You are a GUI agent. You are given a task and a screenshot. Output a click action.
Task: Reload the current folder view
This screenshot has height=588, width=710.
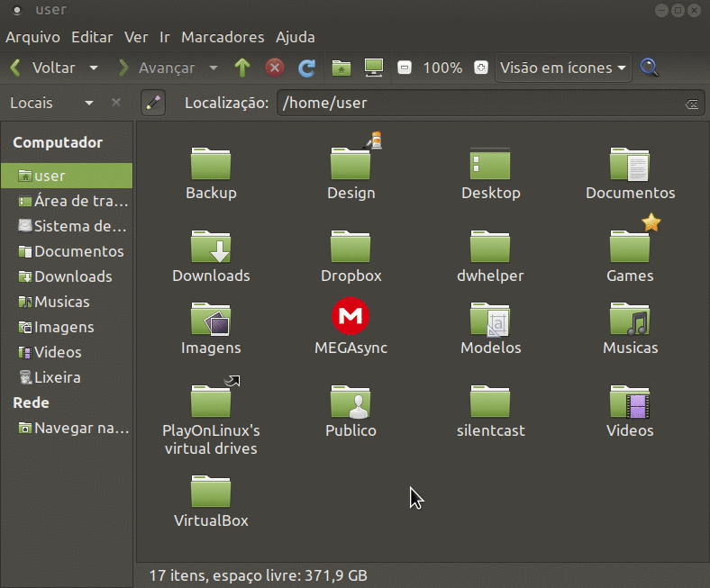pyautogui.click(x=307, y=68)
